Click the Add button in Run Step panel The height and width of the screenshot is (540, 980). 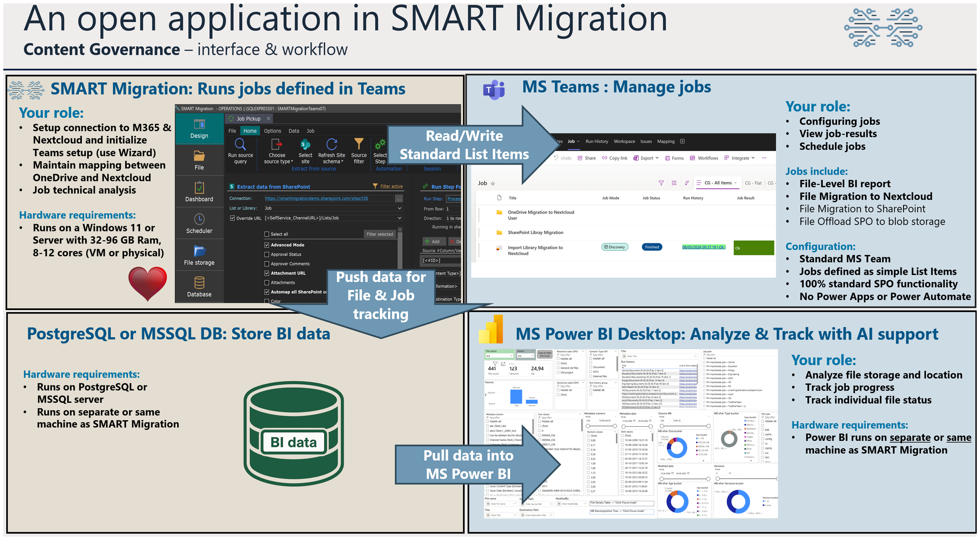pos(434,241)
